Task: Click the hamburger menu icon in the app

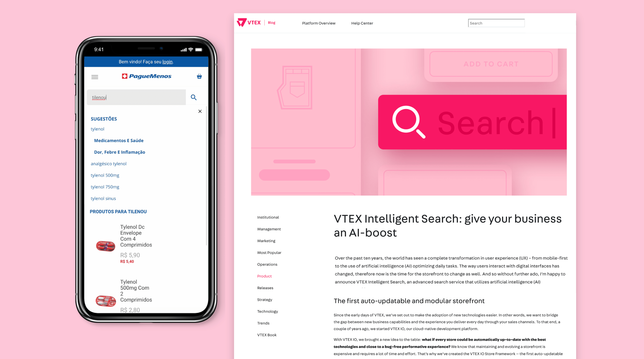Action: 95,76
